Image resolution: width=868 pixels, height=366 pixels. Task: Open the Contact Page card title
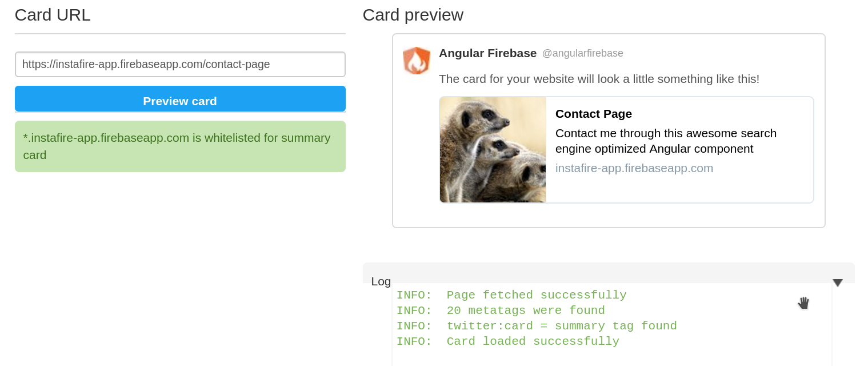(593, 114)
